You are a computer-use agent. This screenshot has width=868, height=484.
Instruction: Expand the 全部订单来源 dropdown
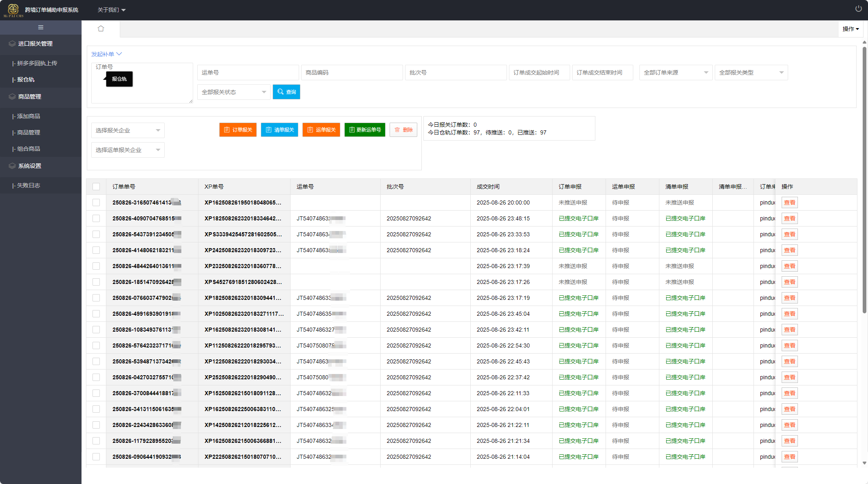(675, 73)
